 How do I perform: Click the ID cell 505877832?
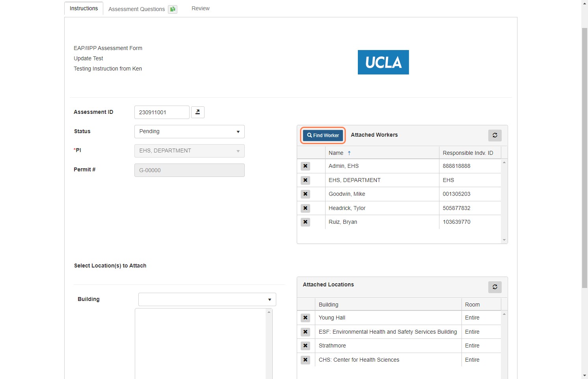pyautogui.click(x=470, y=208)
